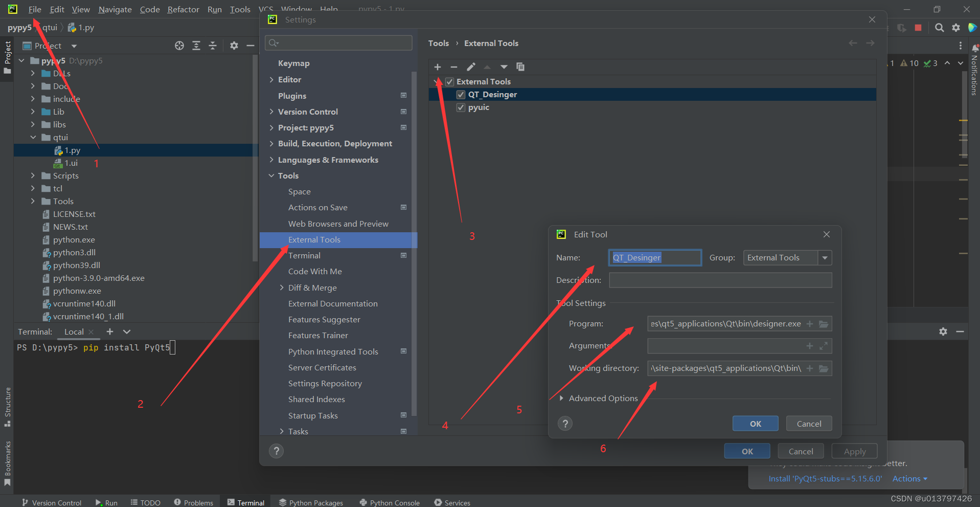Click the Settings search box
This screenshot has height=507, width=980.
point(338,43)
